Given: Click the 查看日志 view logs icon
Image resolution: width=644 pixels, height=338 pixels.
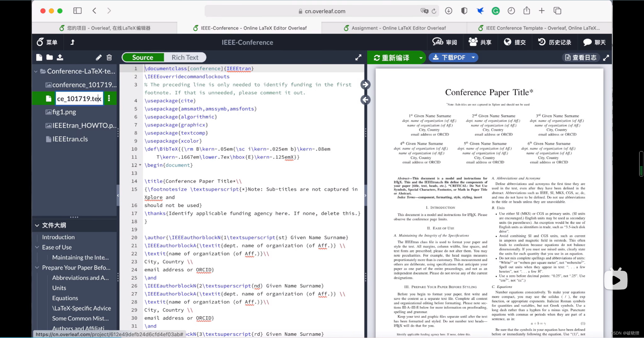Looking at the screenshot, I should [580, 57].
